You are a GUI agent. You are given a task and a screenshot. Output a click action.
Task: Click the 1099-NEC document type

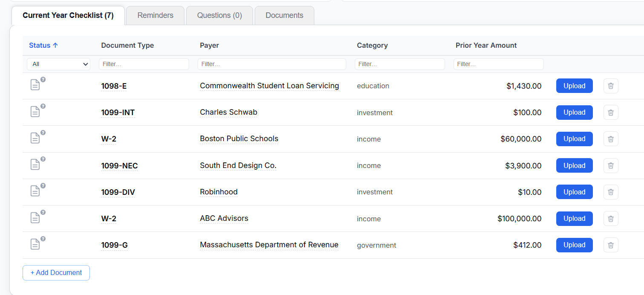point(119,166)
